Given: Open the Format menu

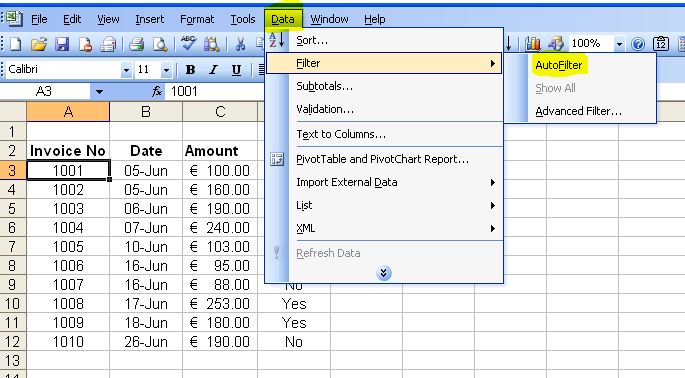Looking at the screenshot, I should (x=197, y=19).
